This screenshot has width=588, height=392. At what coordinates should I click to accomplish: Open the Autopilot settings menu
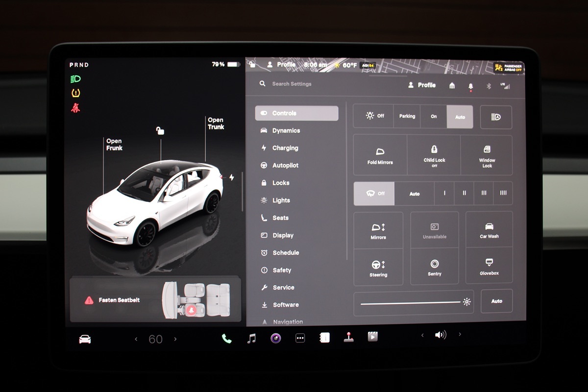[285, 166]
